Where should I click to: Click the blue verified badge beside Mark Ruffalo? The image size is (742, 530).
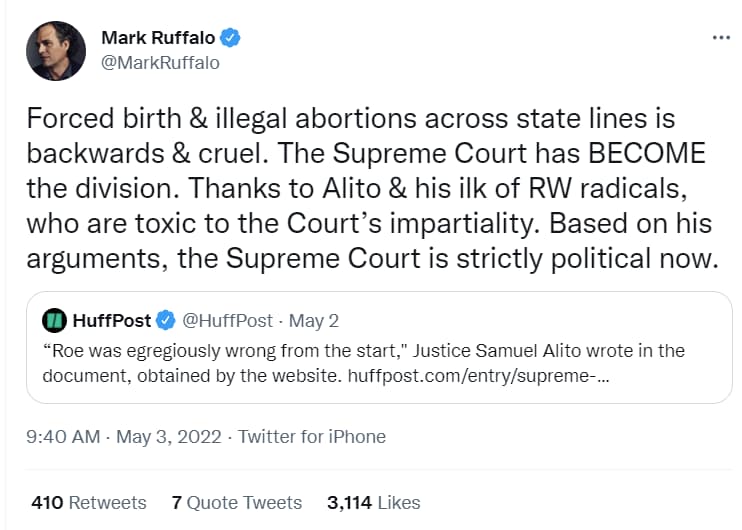(230, 38)
